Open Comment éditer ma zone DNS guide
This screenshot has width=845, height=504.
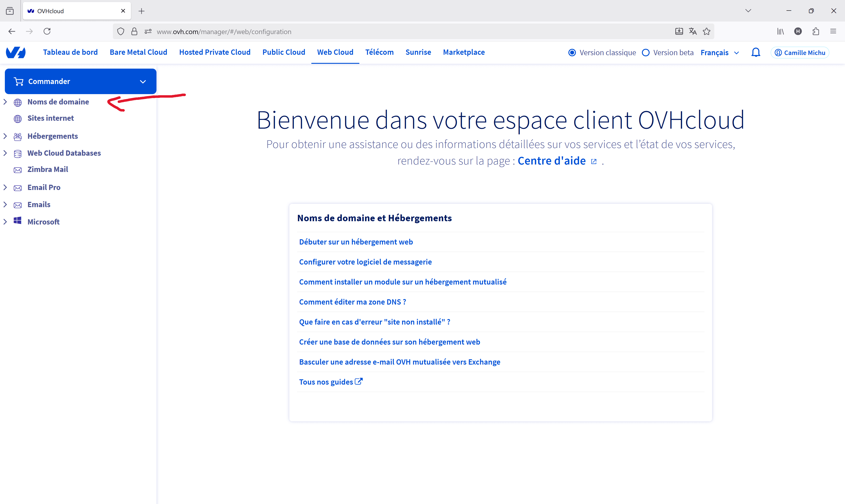pos(352,302)
